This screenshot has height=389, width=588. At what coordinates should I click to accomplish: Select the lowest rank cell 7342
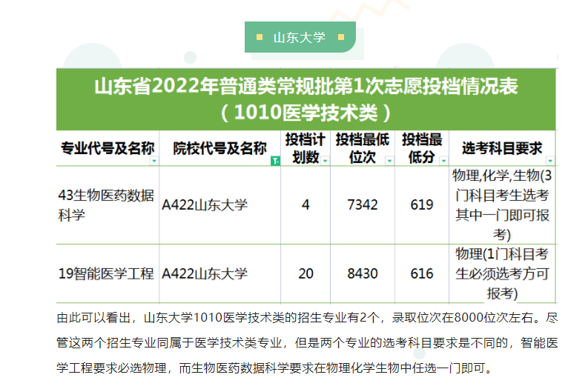(x=363, y=205)
